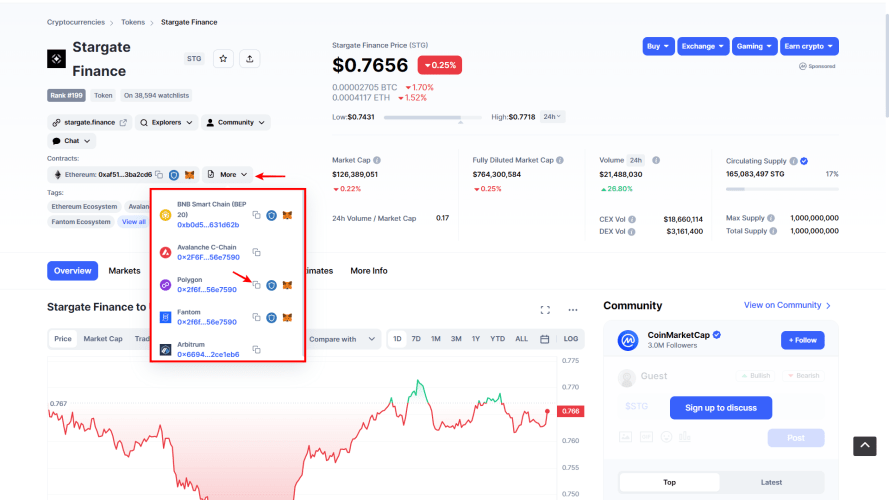Switch to the Markets tab
Image resolution: width=889 pixels, height=500 pixels.
coord(124,270)
